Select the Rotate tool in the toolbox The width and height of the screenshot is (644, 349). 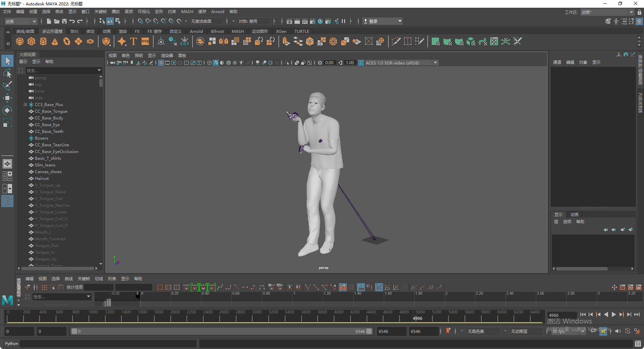point(7,110)
